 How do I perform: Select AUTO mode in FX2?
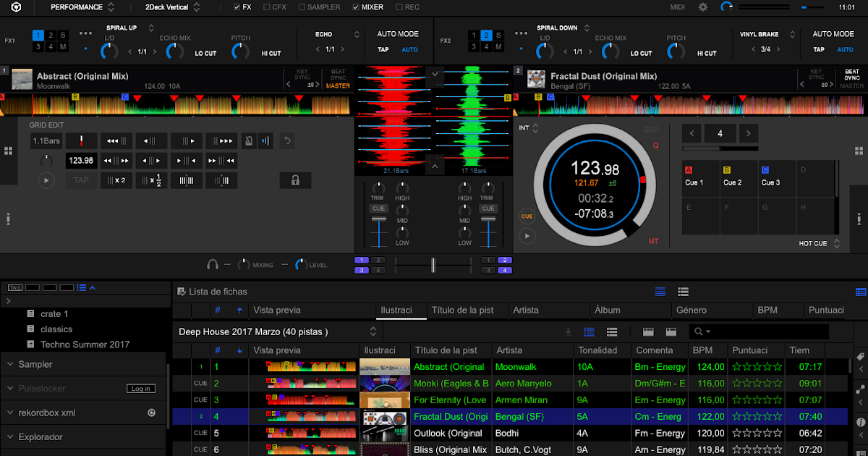pyautogui.click(x=845, y=50)
